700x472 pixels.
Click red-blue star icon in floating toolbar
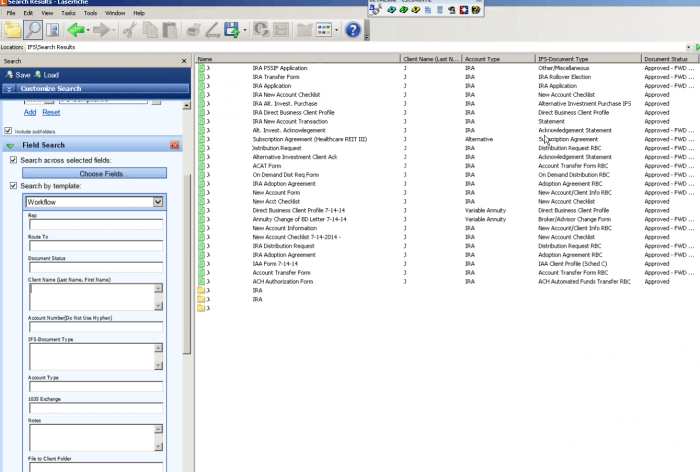coord(464,9)
